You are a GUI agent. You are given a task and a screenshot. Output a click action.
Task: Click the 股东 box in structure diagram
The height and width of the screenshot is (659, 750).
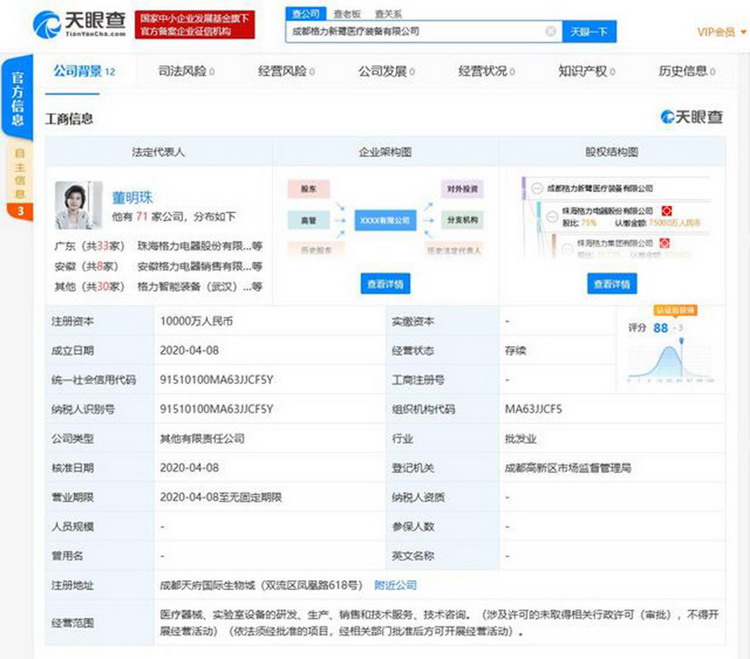click(x=308, y=188)
